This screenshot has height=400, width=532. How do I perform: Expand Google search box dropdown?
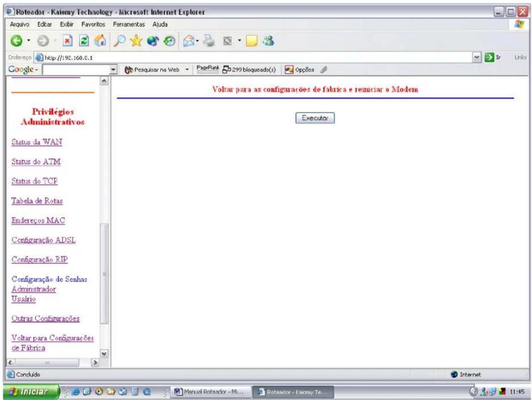point(114,70)
